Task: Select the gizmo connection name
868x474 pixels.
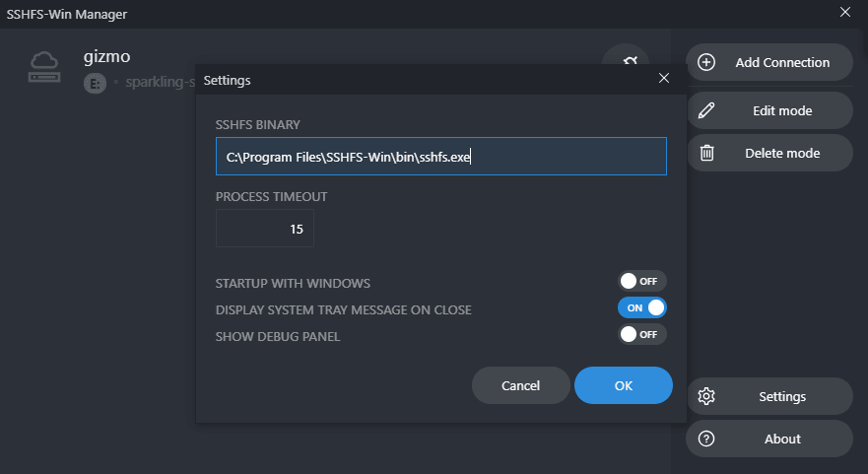Action: tap(106, 57)
